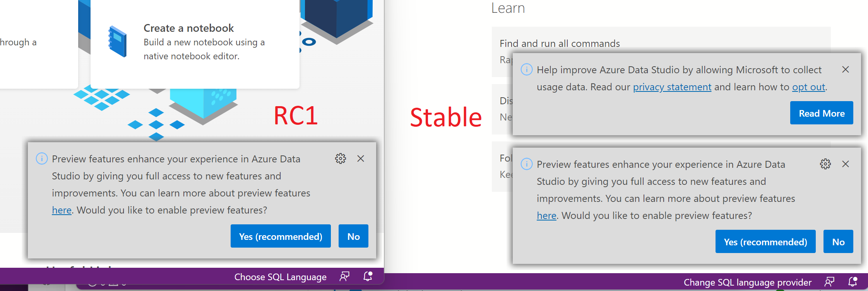Screen dimensions: 868x291
Task: Dismiss the usage data notification
Action: [846, 70]
